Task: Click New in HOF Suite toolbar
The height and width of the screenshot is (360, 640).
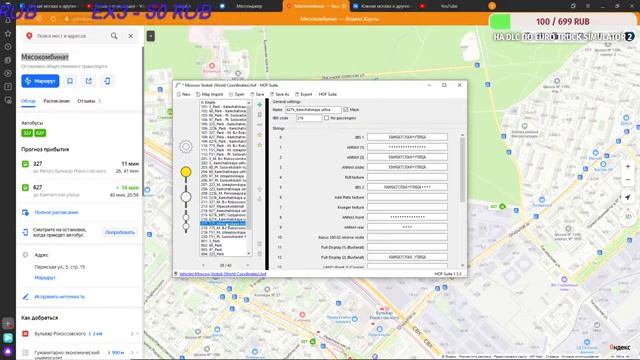Action: pos(184,94)
